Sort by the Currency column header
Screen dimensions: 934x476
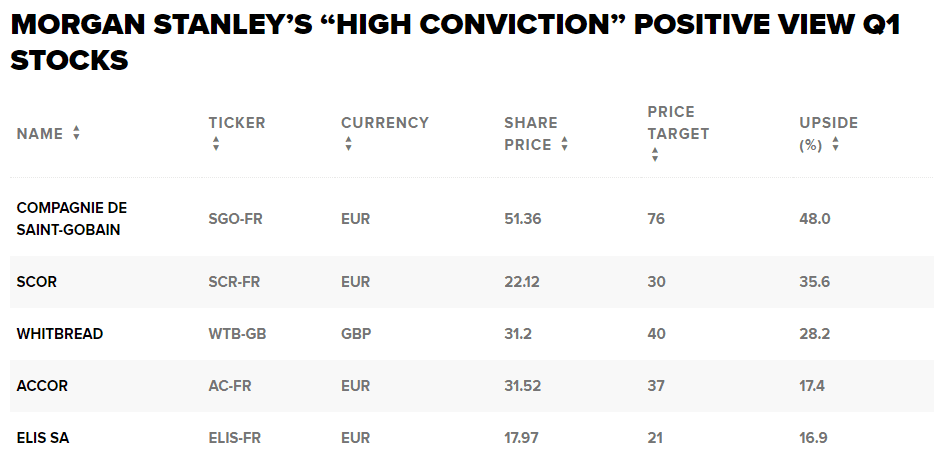point(385,123)
